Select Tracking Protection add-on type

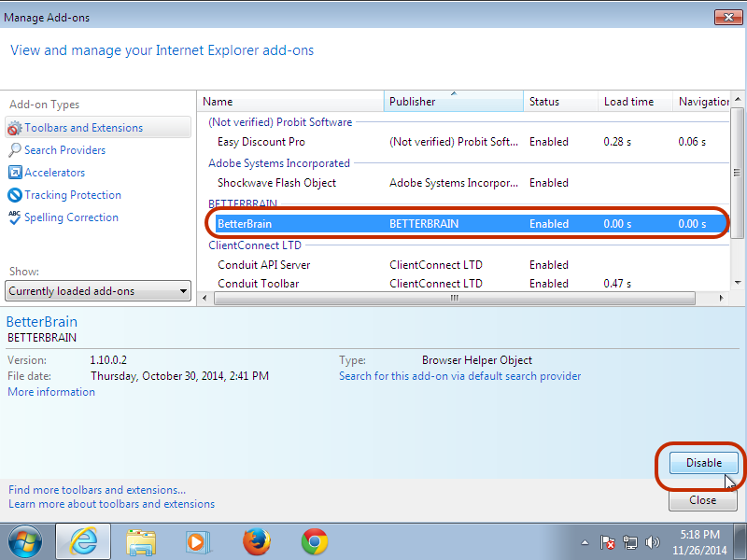click(73, 195)
